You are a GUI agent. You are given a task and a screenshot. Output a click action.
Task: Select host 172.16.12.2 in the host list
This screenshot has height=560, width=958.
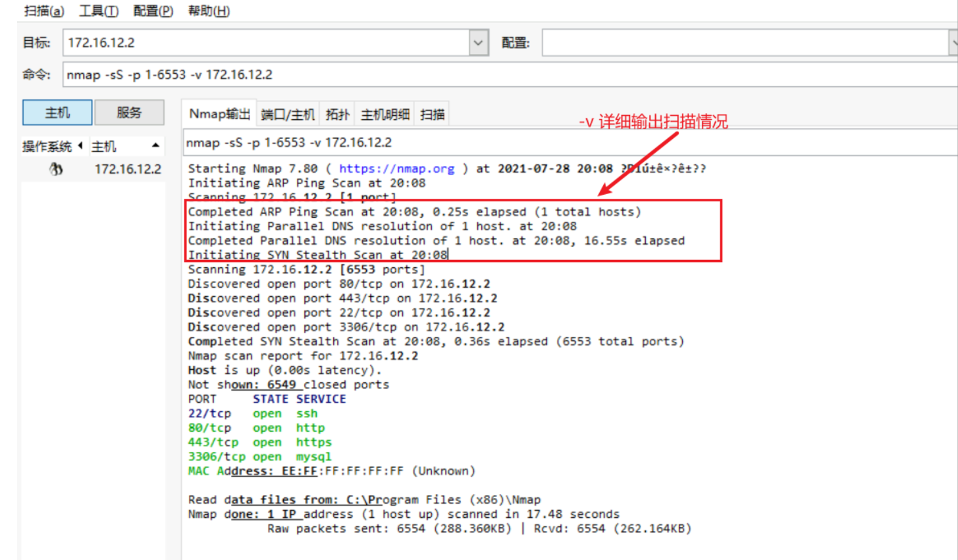click(128, 169)
